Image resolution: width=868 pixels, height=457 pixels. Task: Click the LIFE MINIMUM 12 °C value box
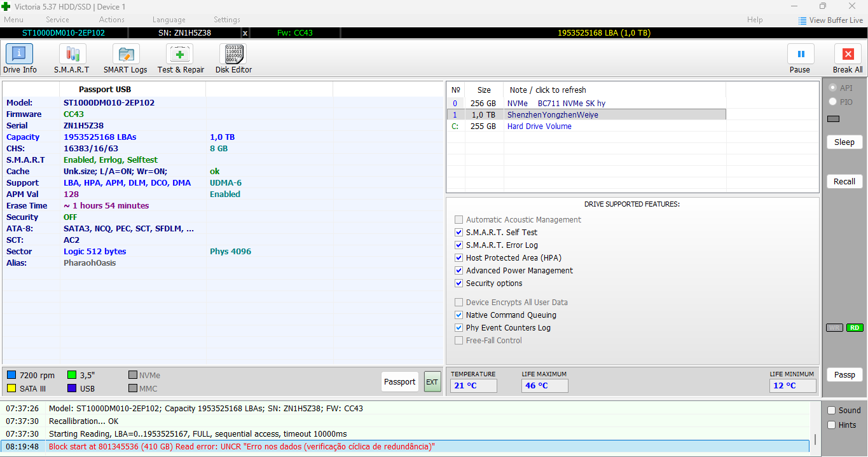pyautogui.click(x=793, y=386)
